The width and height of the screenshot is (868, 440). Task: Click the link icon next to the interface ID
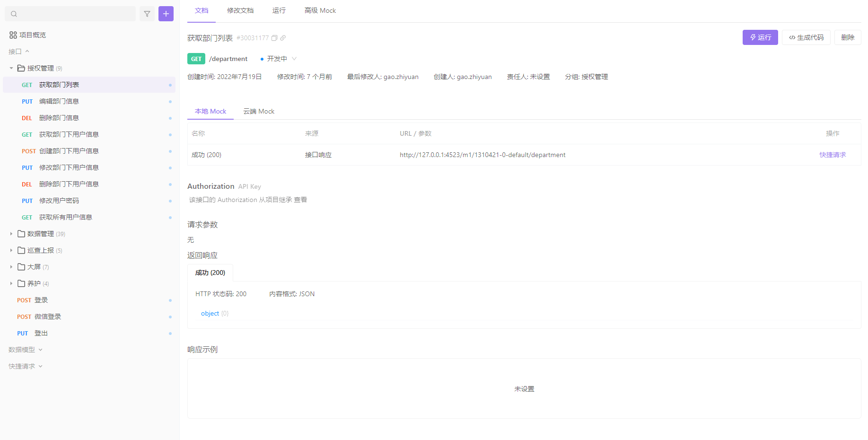point(283,38)
